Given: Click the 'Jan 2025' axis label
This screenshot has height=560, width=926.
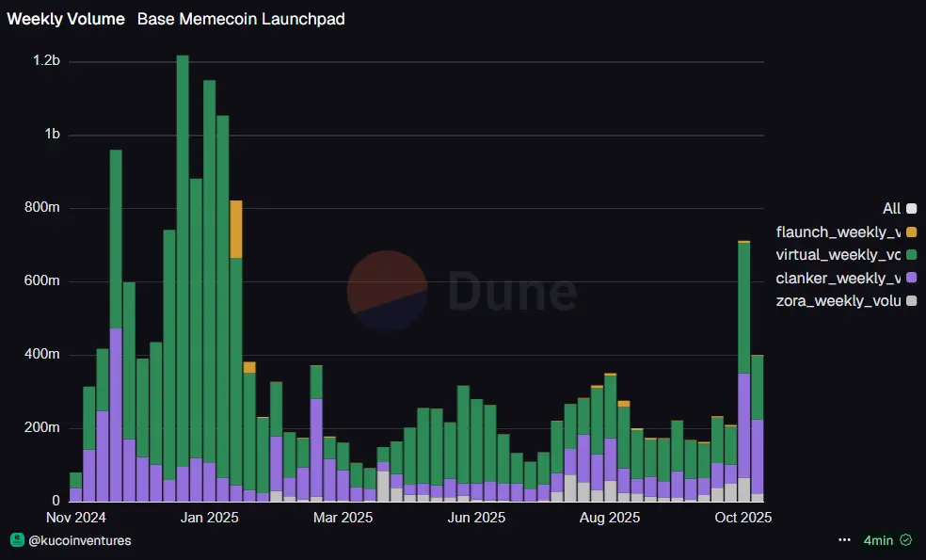Looking at the screenshot, I should pos(209,518).
